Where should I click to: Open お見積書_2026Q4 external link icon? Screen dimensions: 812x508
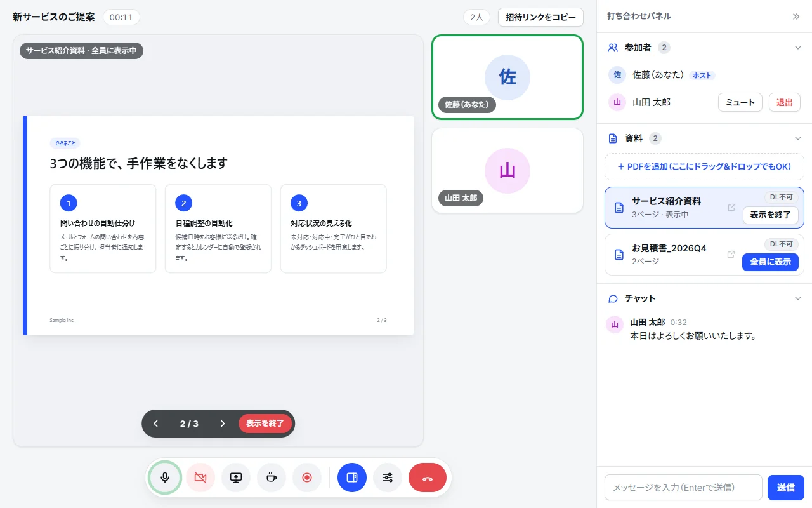[x=731, y=255]
